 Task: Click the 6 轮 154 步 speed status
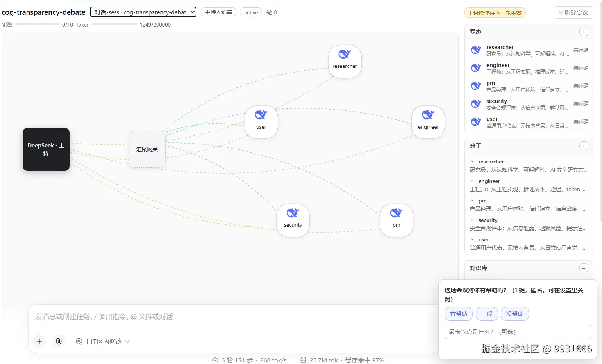249,360
